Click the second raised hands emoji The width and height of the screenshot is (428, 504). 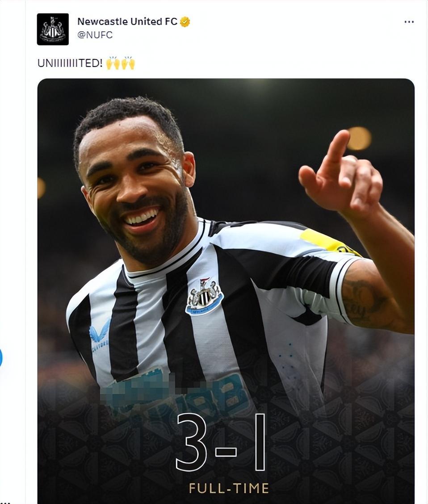click(x=128, y=63)
